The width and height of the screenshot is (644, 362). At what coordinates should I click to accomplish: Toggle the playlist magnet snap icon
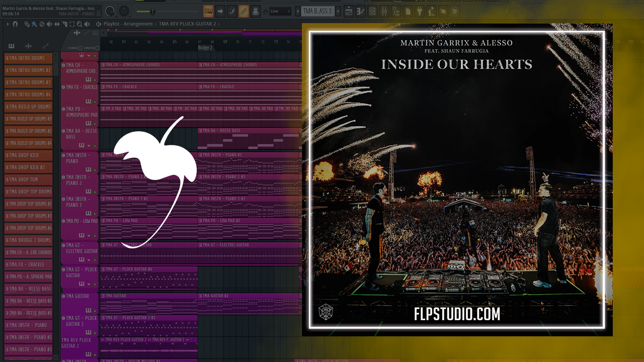tap(15, 24)
